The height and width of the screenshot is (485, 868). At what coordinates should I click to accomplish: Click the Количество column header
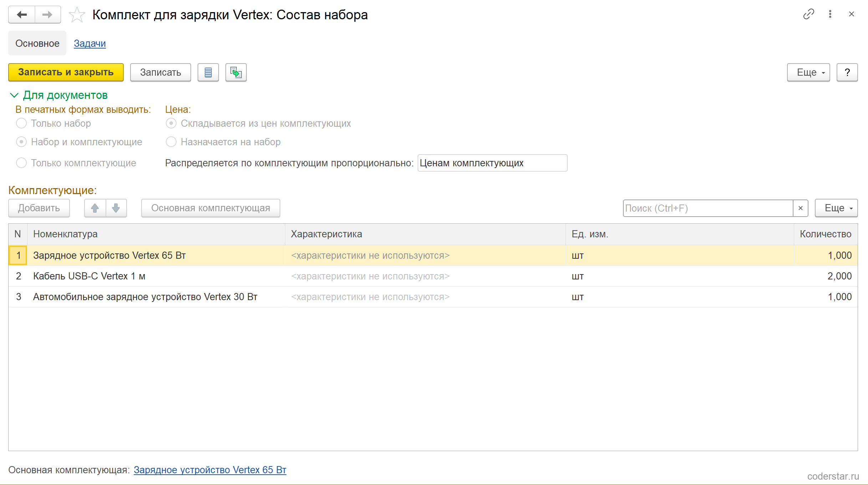[826, 234]
